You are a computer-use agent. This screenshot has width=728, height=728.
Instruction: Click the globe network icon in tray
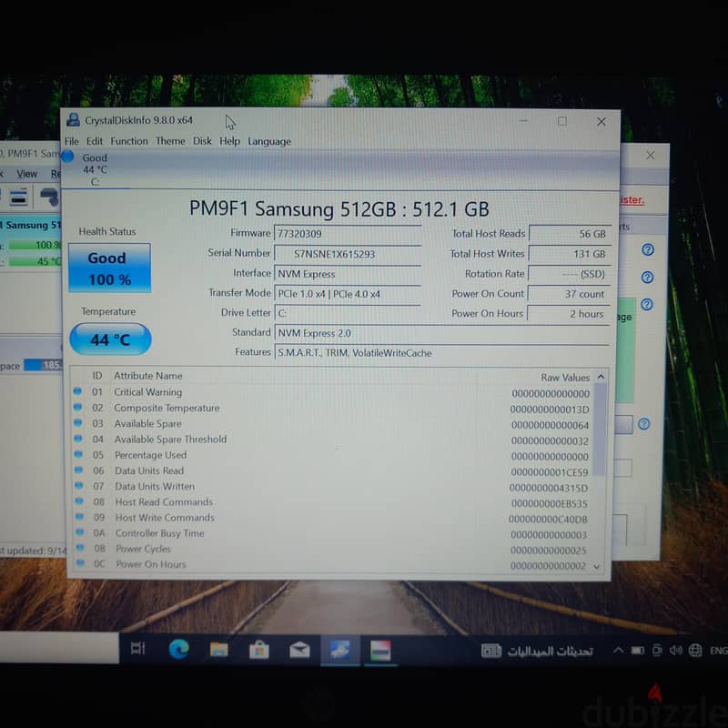[695, 651]
